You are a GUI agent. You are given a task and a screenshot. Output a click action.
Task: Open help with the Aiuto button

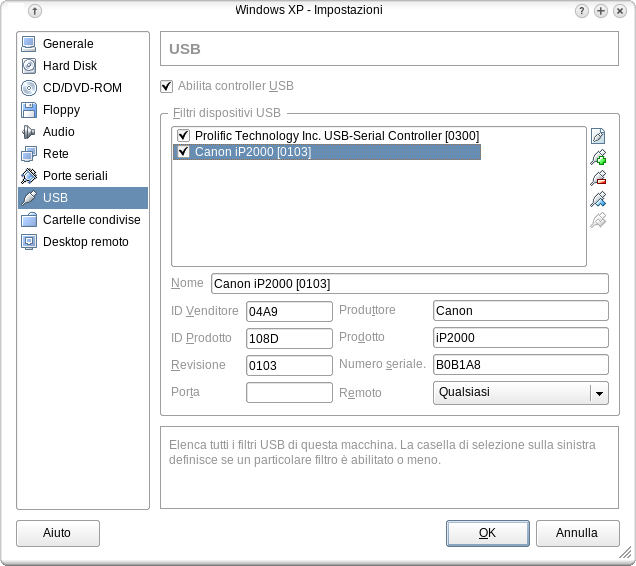click(x=57, y=533)
